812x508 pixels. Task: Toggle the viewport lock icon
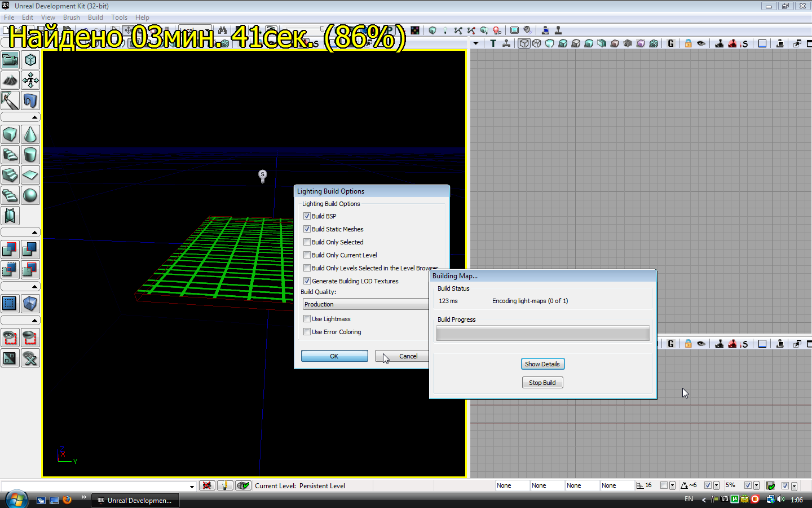(x=688, y=43)
